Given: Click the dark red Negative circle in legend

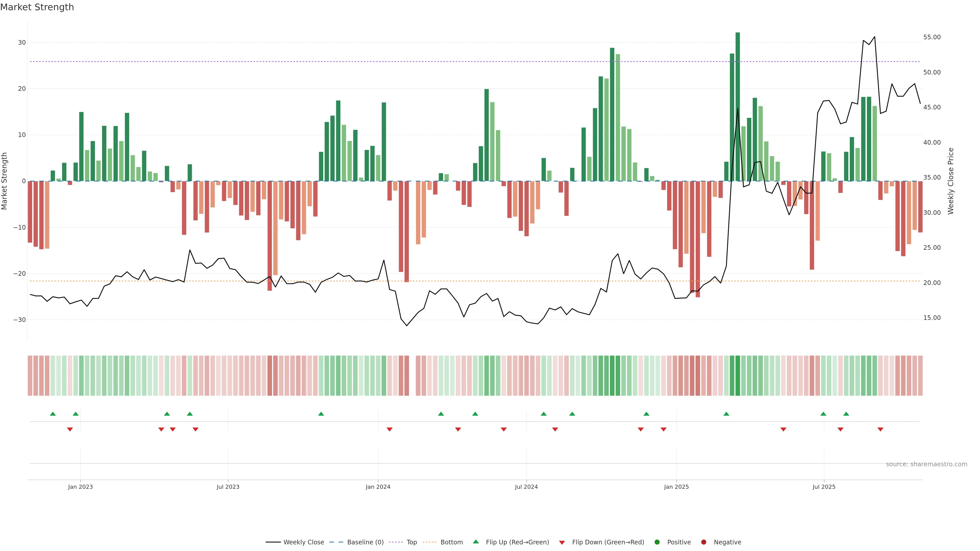Looking at the screenshot, I should (703, 542).
